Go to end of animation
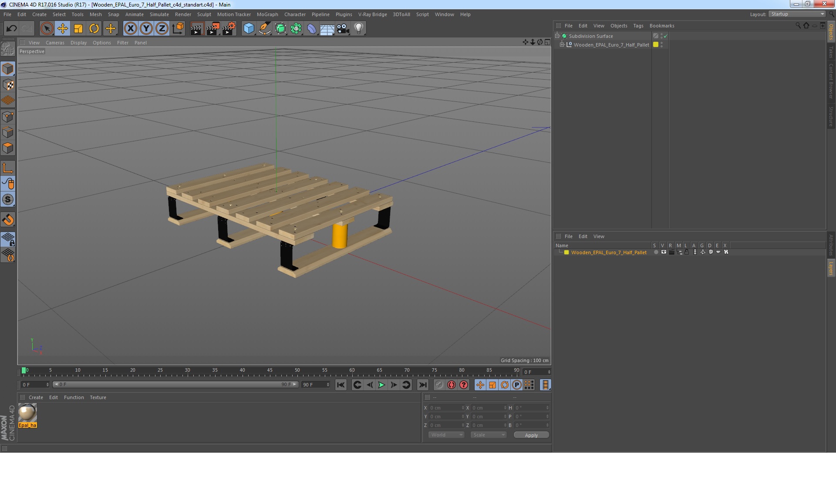The height and width of the screenshot is (504, 836). point(422,385)
